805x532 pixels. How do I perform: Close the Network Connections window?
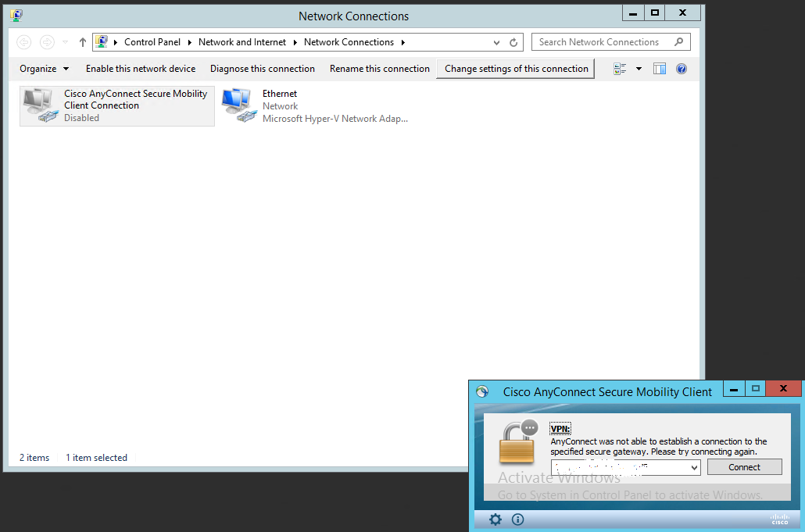point(683,12)
